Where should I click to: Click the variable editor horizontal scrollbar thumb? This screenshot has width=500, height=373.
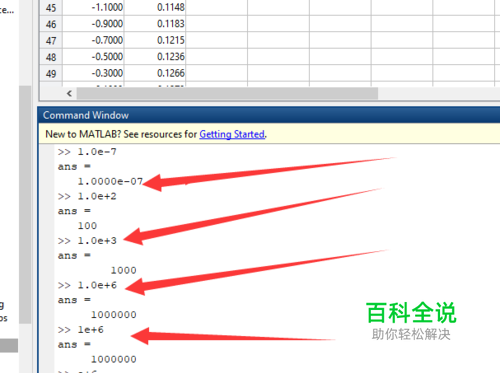pyautogui.click(x=227, y=94)
